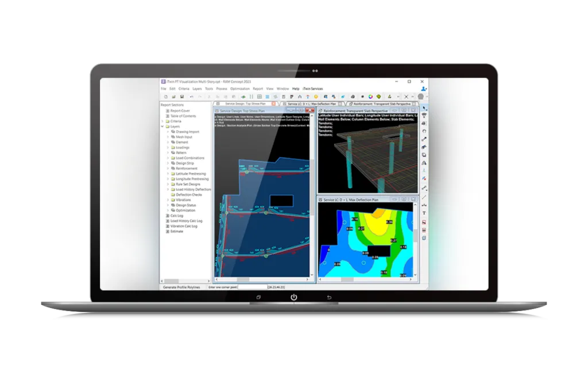The height and width of the screenshot is (382, 588).
Task: Expand the Load Combinations folder
Action: (168, 158)
